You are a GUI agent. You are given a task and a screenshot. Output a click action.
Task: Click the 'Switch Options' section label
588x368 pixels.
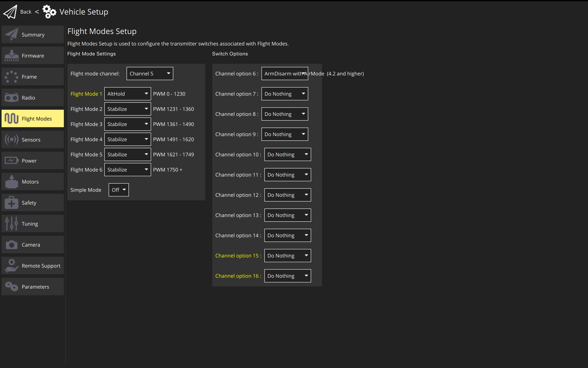[230, 54]
